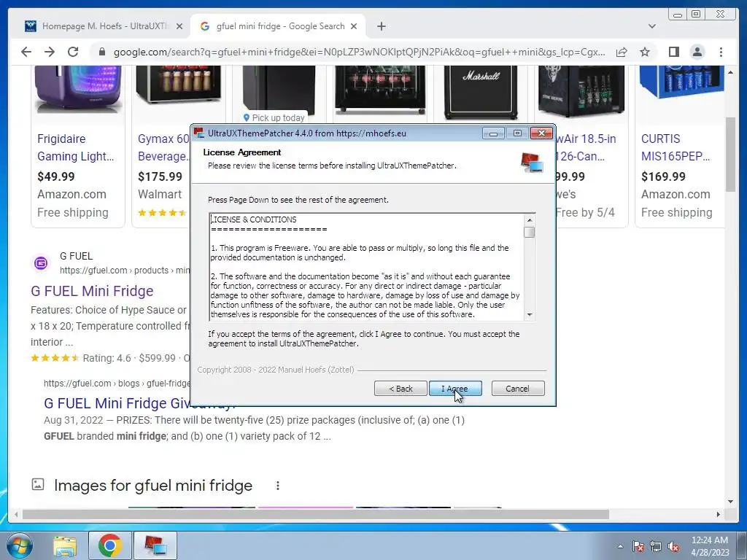Screen dimensions: 747x560
Task: Click installer title bar icon
Action: (x=199, y=133)
